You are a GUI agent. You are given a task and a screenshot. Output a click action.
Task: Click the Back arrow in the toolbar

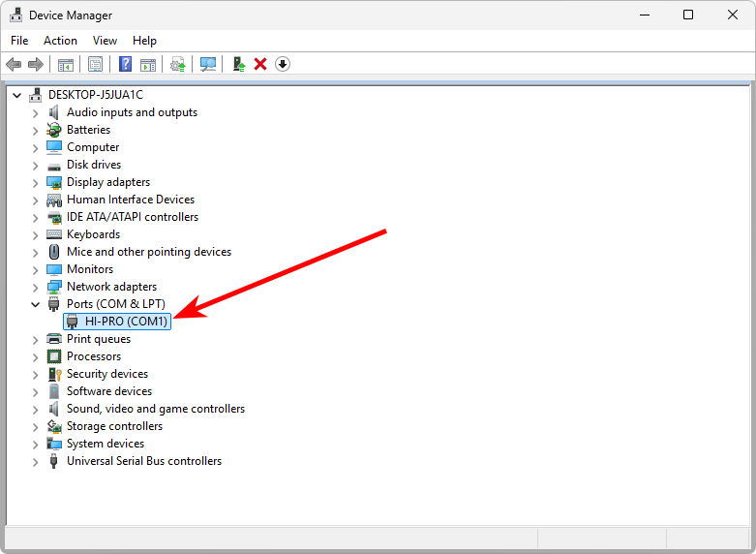[14, 64]
